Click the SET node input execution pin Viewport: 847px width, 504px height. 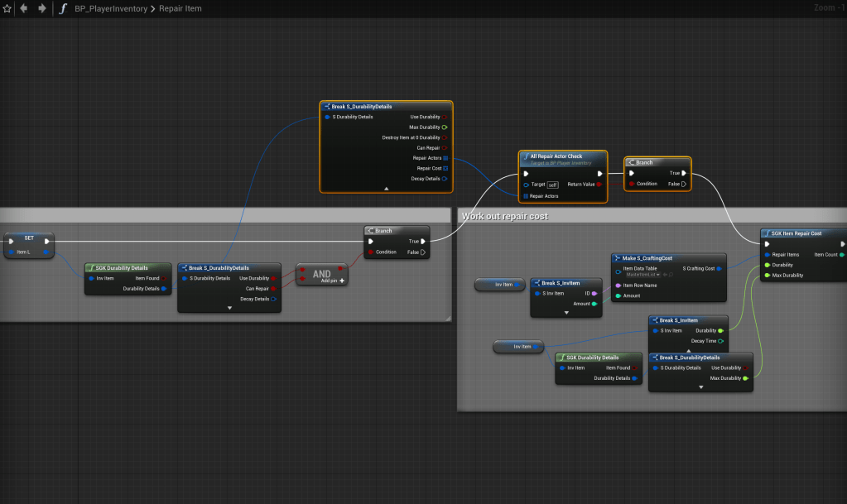[11, 242]
